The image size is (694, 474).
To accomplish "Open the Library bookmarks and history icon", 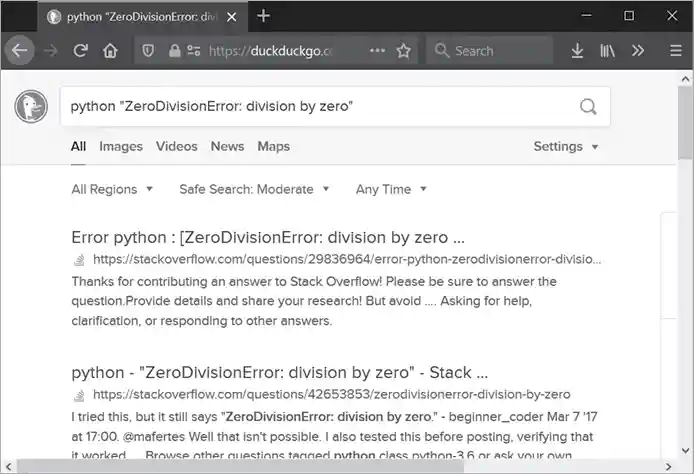I will pos(607,51).
